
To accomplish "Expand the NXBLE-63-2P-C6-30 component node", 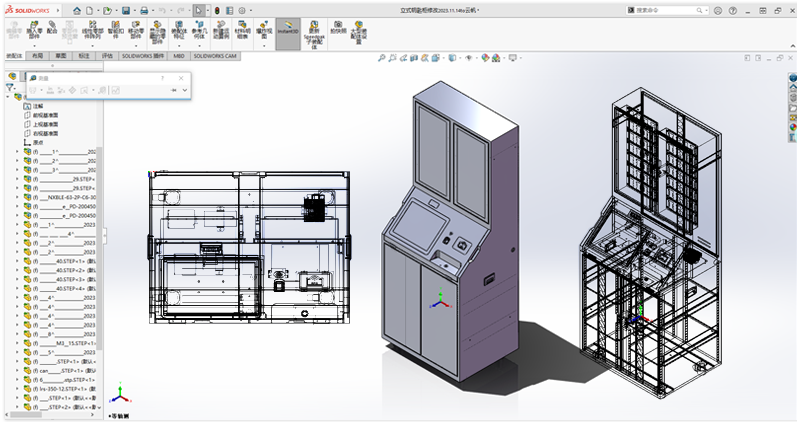I will pyautogui.click(x=15, y=197).
